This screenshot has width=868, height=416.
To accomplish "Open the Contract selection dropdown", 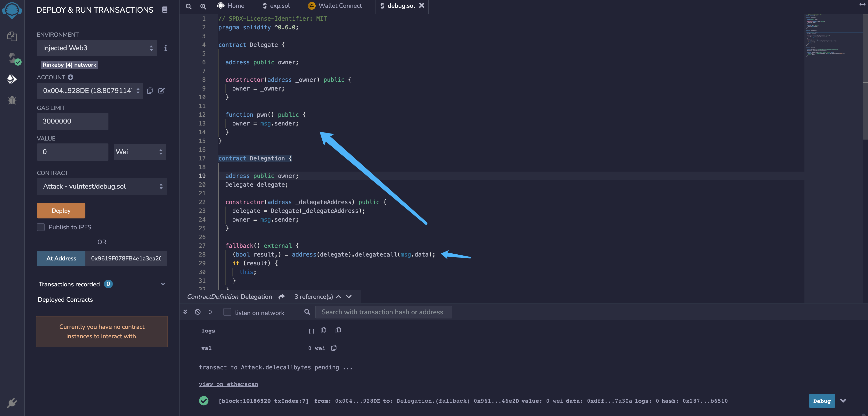I will pyautogui.click(x=102, y=186).
